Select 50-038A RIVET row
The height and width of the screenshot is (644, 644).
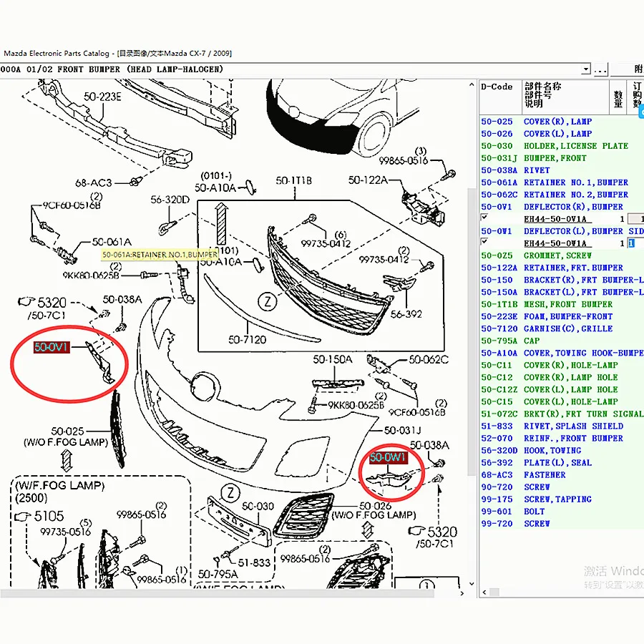coord(562,170)
